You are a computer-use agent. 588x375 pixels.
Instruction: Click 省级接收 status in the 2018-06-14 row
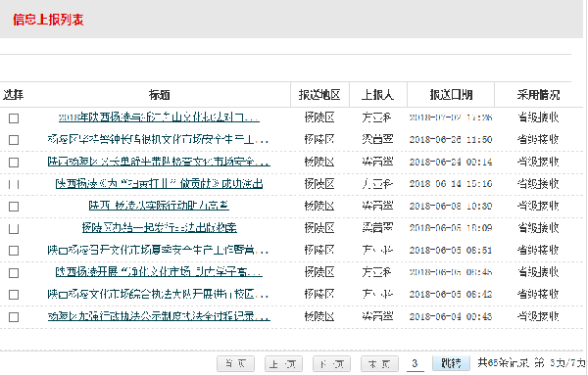538,183
